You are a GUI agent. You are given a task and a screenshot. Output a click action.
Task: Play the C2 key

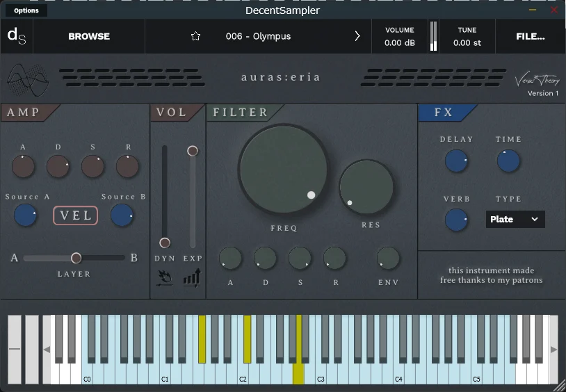(243, 374)
